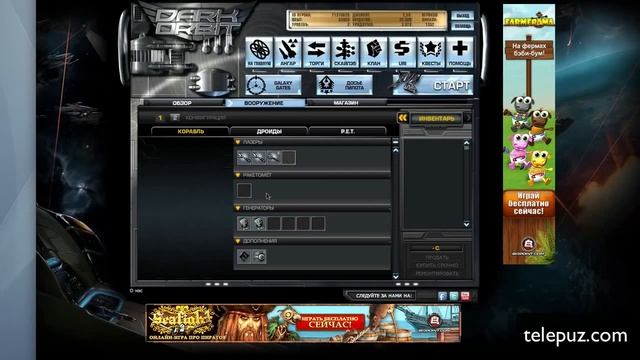Open the URI dollar sign icon
Image resolution: width=640 pixels, height=360 pixels.
(402, 52)
